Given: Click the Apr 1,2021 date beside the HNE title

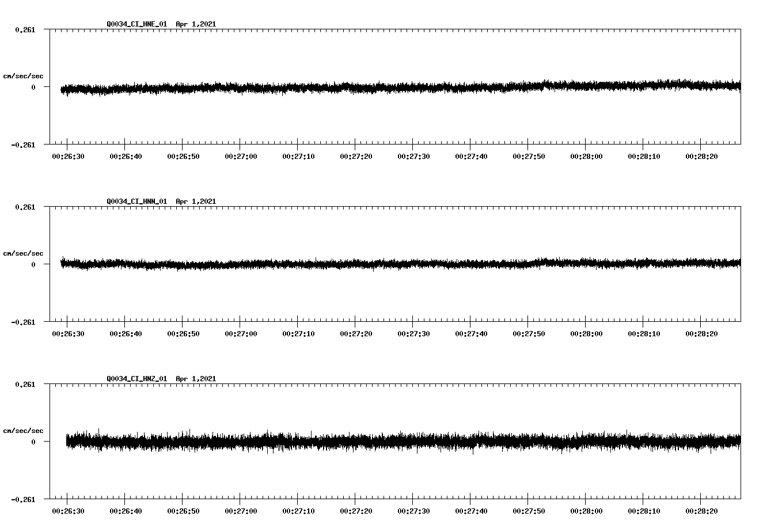Looking at the screenshot, I should pos(196,24).
